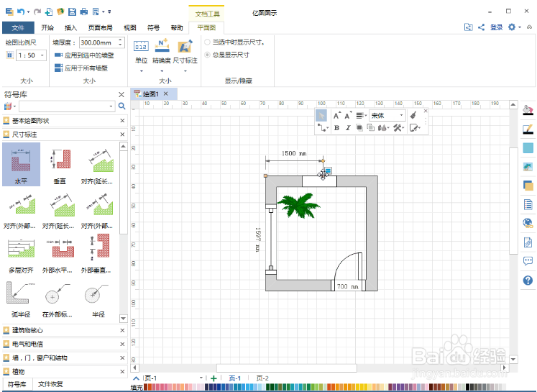Choose the 多层对齐 dimension symbol

tap(21, 253)
